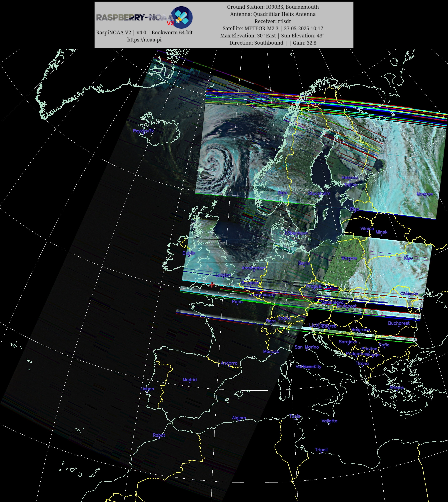Click the Tirana city label

[x=362, y=363]
